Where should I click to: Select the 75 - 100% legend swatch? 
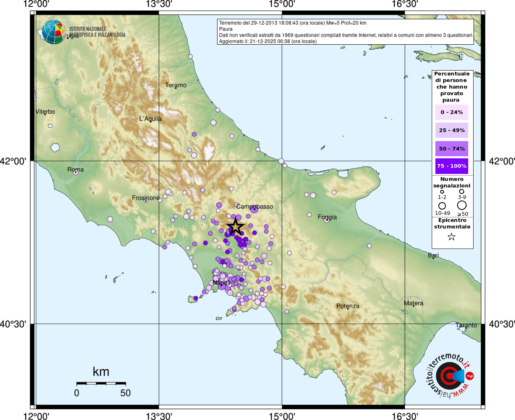(x=451, y=166)
